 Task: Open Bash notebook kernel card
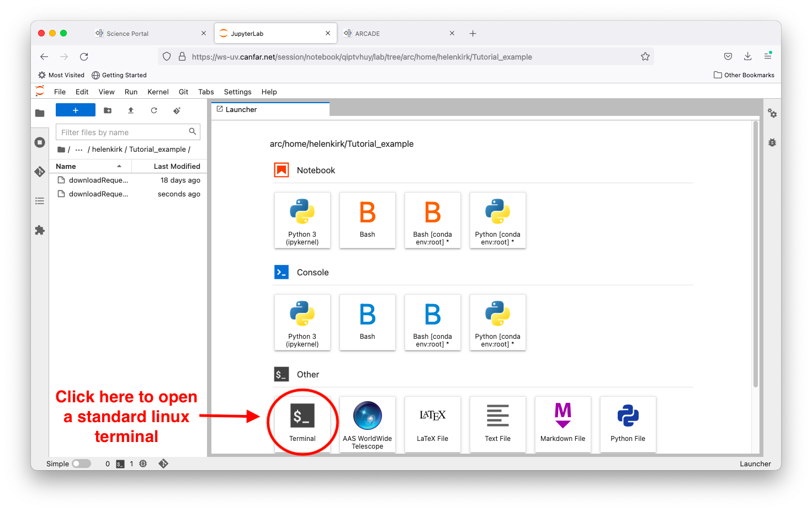tap(368, 220)
